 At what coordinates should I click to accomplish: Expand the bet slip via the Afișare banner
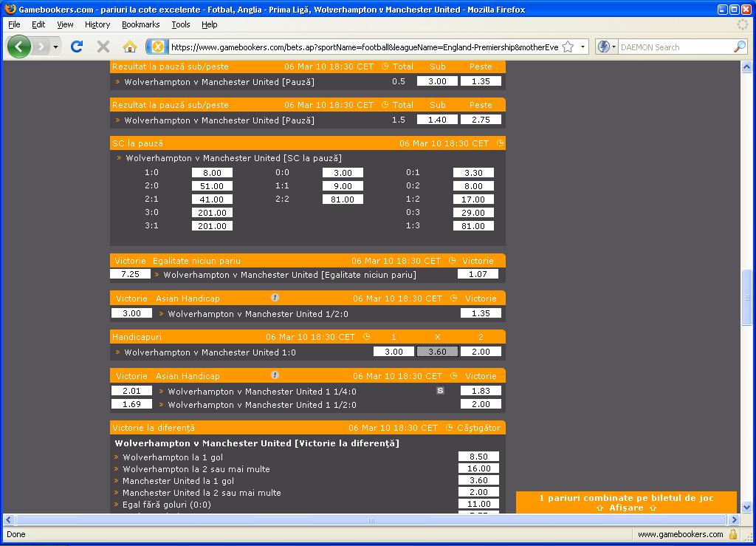tap(626, 502)
